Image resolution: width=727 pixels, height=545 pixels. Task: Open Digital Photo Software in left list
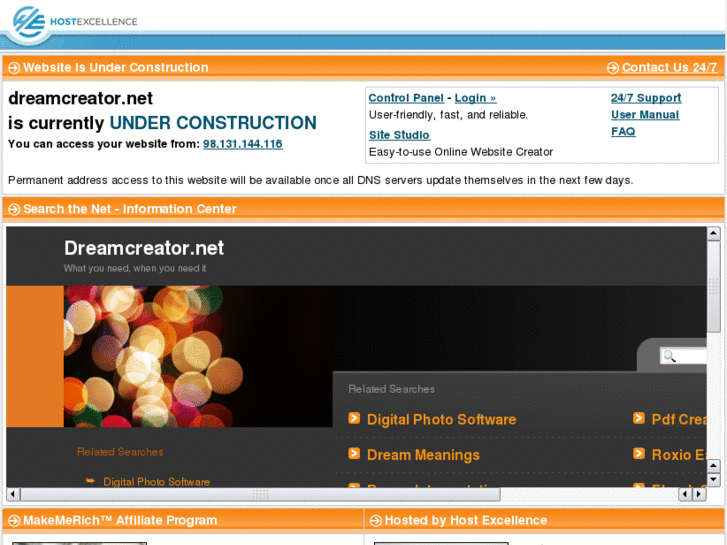pos(156,481)
